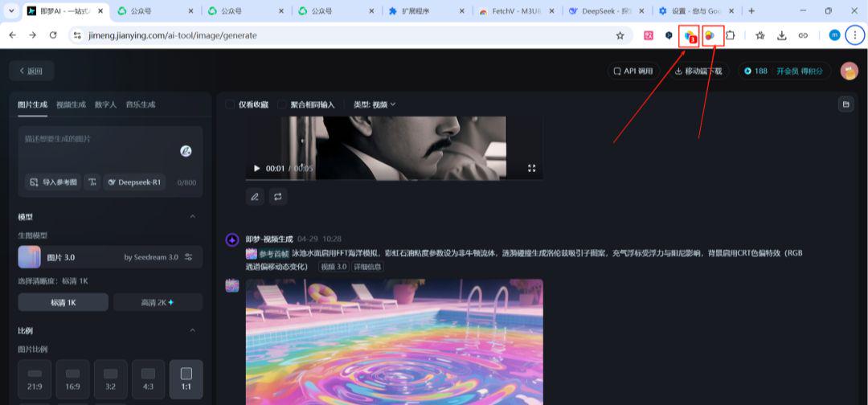Switch to the 视频生成 tab
The width and height of the screenshot is (868, 405).
click(71, 104)
